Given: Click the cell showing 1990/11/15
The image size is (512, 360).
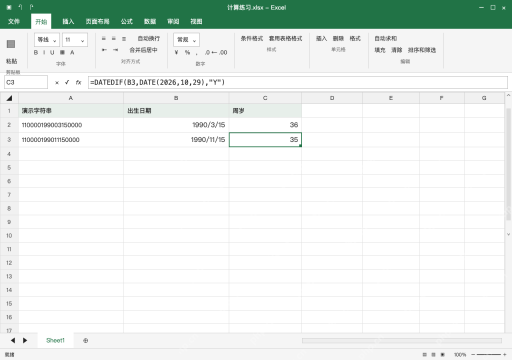Looking at the screenshot, I should coord(176,140).
